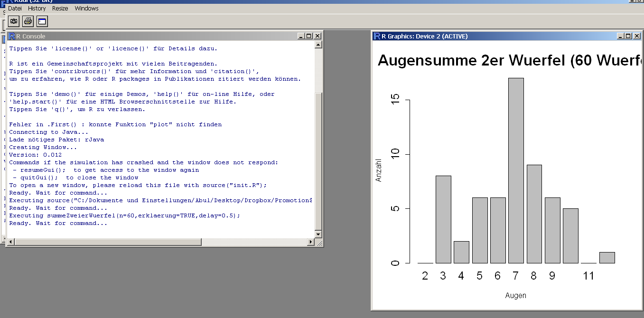The width and height of the screenshot is (644, 318).
Task: Click the small rightmost bar after 11
Action: 607,258
